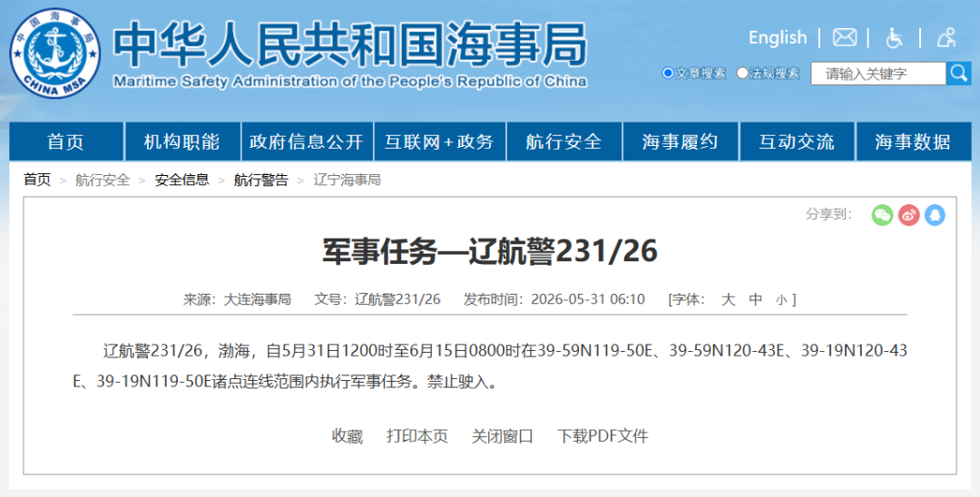Open the 航行安全 navigation menu

tap(563, 141)
